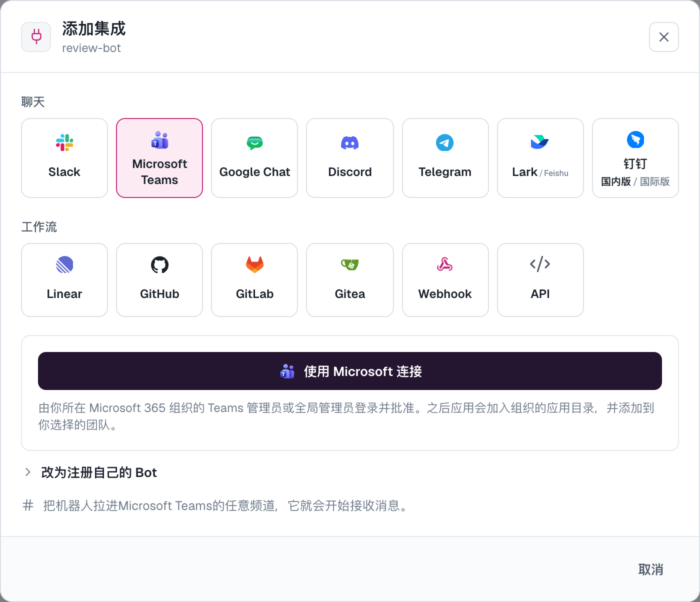700x602 pixels.
Task: Choose the API integration card
Action: coord(540,280)
